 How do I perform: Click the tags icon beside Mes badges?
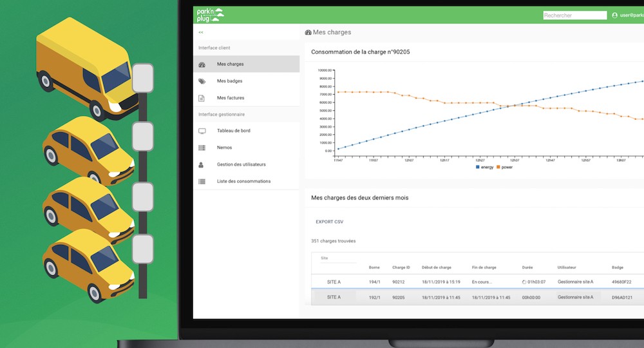tap(202, 81)
